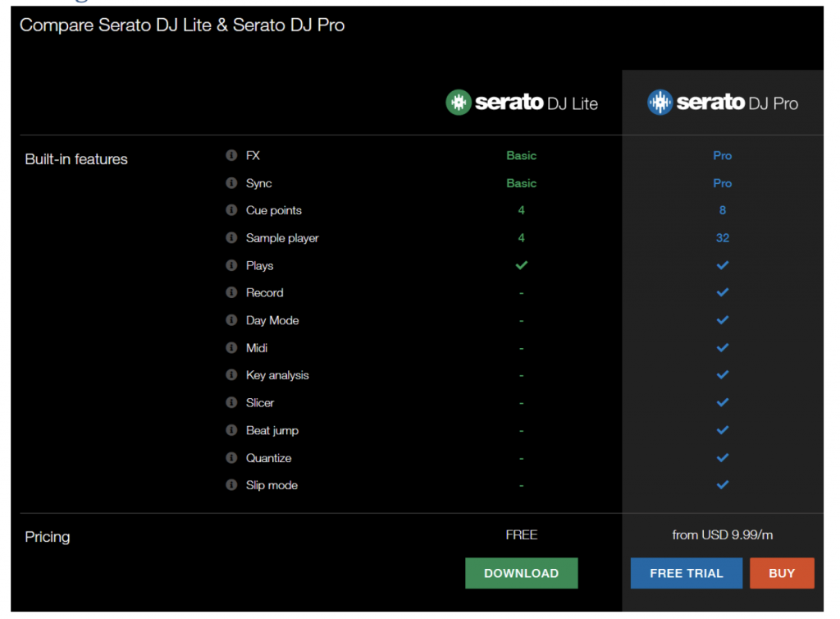Click the Pricing section label
Screen dimensions: 840x619
[47, 537]
